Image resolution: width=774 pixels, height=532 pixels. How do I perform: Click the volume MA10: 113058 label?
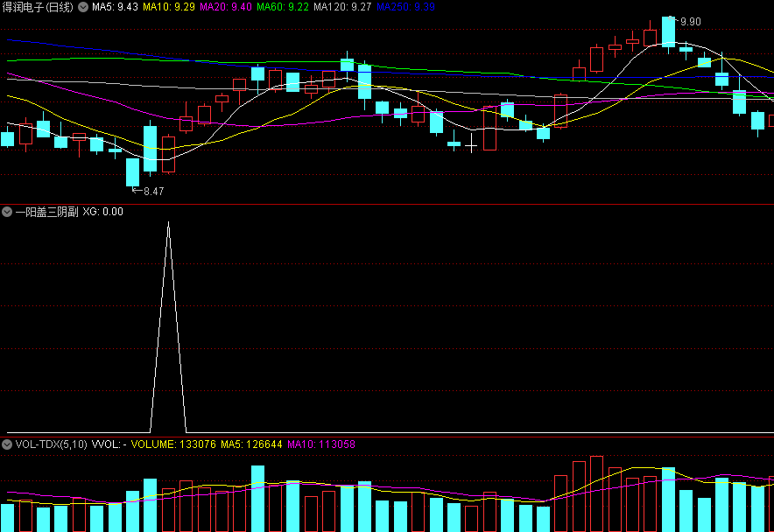click(321, 444)
